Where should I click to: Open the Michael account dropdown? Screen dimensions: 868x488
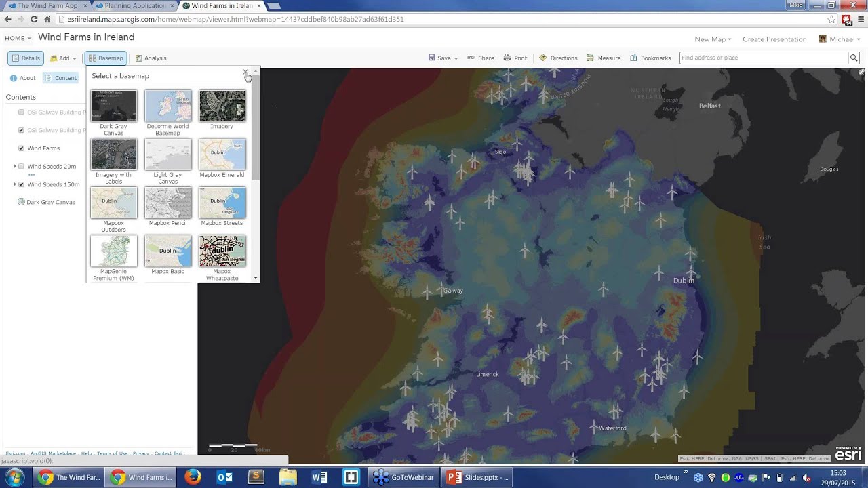[x=840, y=39]
